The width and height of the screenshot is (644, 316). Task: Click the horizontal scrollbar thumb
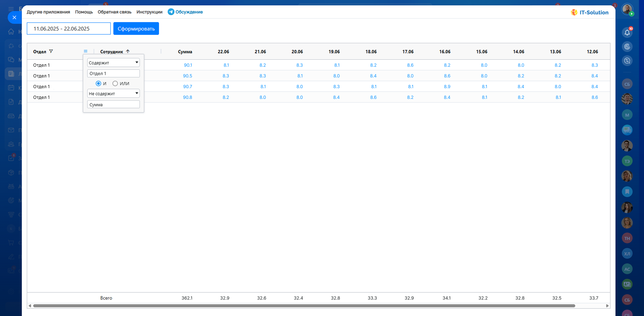304,305
